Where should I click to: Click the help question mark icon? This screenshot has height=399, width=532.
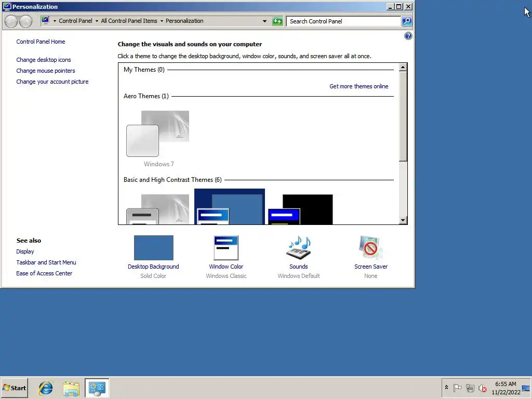tap(408, 36)
